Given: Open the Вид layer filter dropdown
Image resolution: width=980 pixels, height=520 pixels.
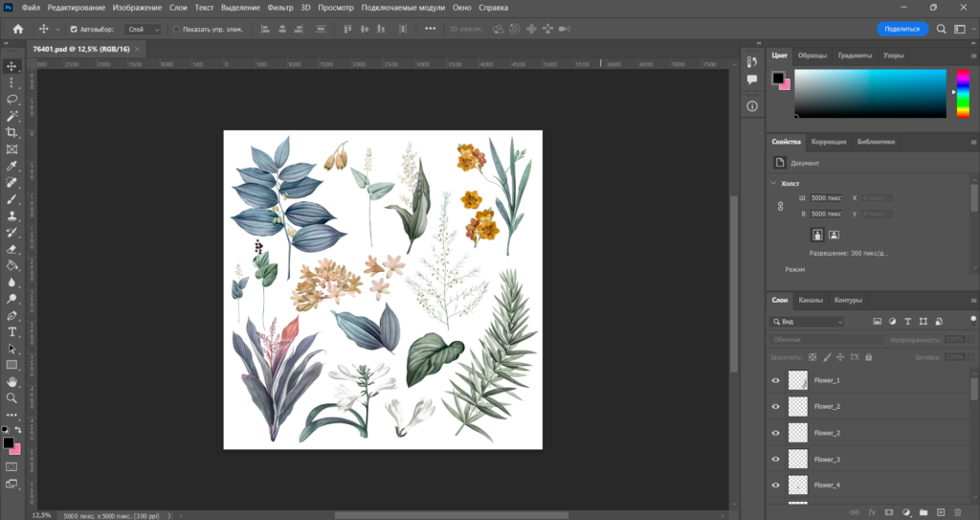Looking at the screenshot, I should (x=809, y=322).
